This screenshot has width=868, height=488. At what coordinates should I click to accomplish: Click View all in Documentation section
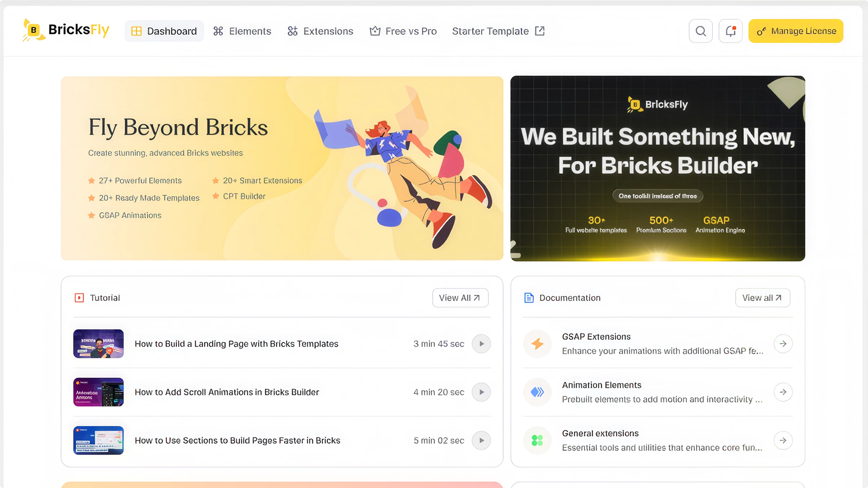[763, 298]
